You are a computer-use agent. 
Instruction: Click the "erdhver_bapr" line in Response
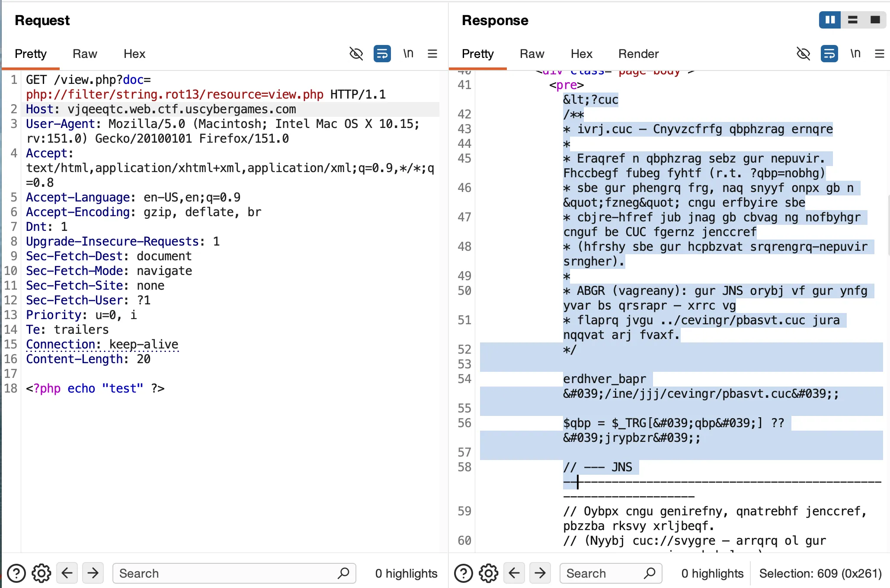click(605, 379)
